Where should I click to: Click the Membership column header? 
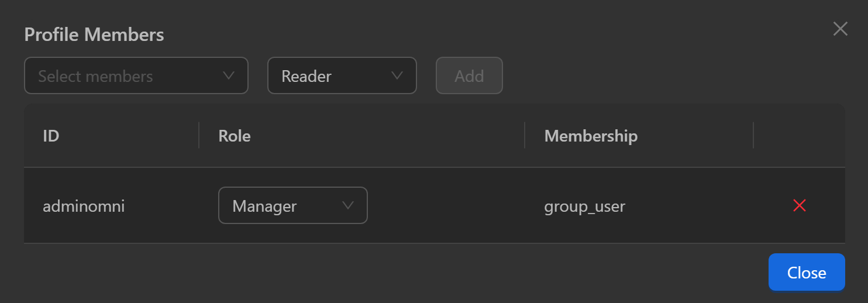[x=591, y=136]
